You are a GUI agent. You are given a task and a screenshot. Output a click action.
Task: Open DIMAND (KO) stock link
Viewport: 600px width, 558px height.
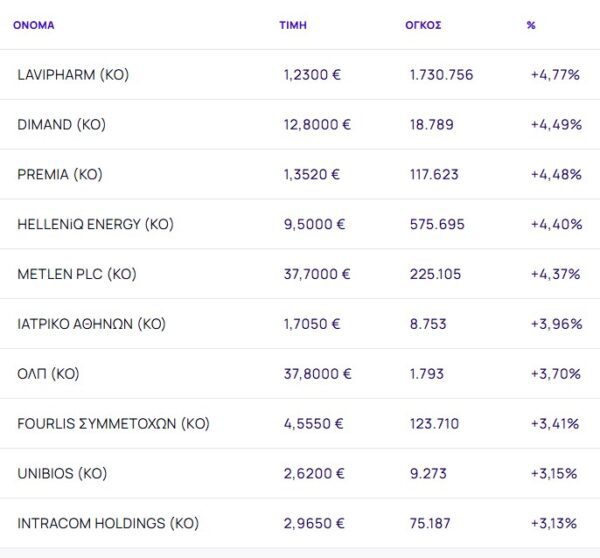tap(61, 125)
